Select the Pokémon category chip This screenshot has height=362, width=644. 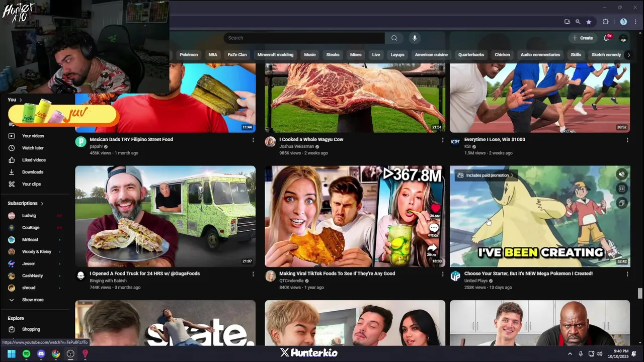click(189, 55)
